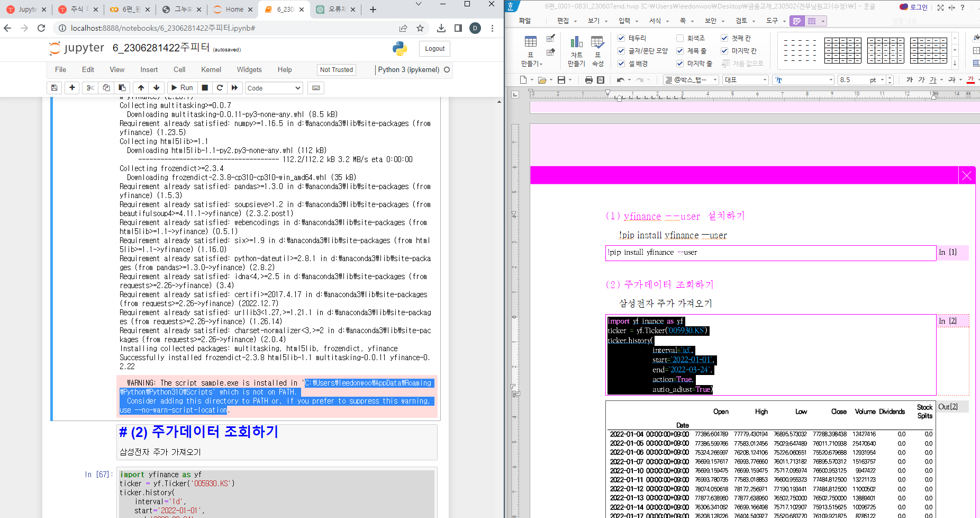Screen dimensions: 980x518
Task: Toggle the 셀 배경 checkbox
Action: pos(622,64)
